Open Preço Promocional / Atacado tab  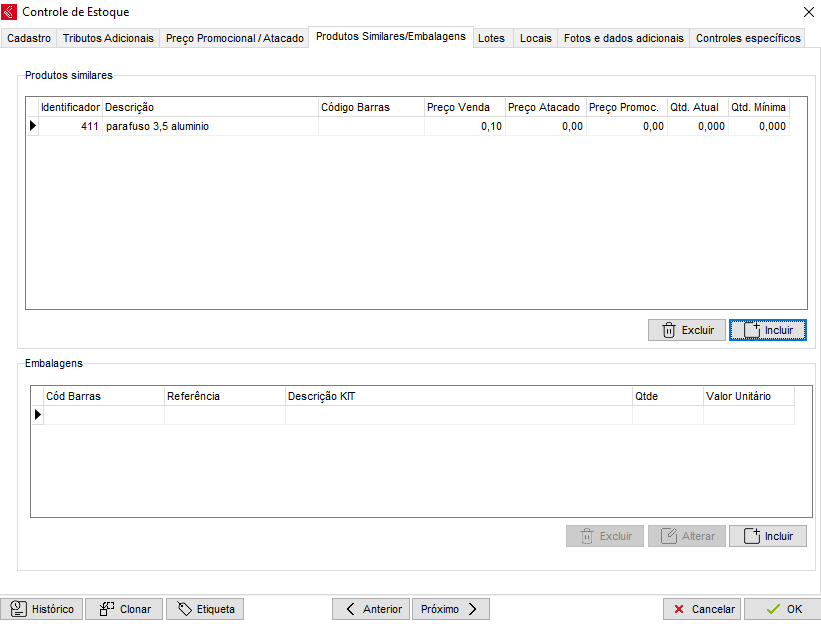[x=234, y=38]
